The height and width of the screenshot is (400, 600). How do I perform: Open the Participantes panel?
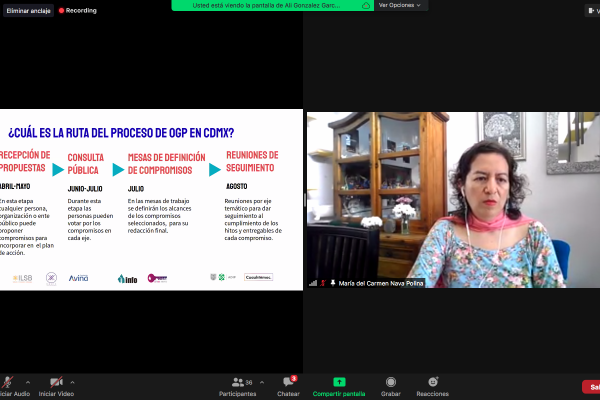tap(238, 387)
